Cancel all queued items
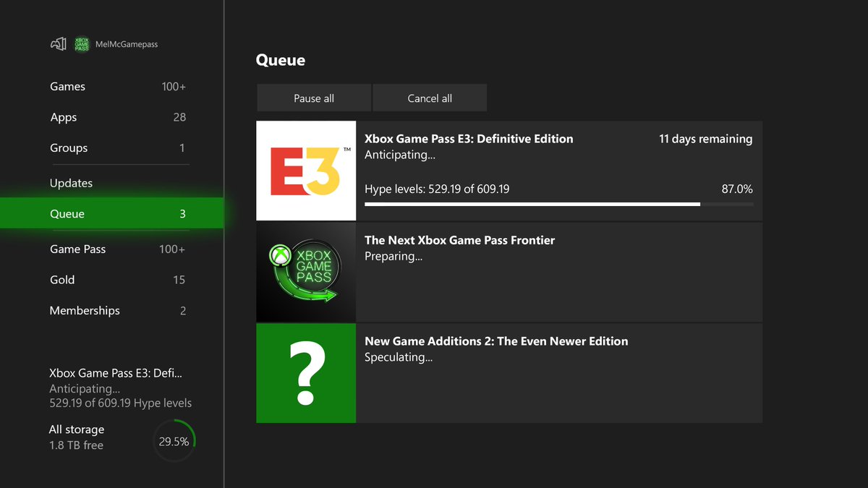 click(x=430, y=98)
